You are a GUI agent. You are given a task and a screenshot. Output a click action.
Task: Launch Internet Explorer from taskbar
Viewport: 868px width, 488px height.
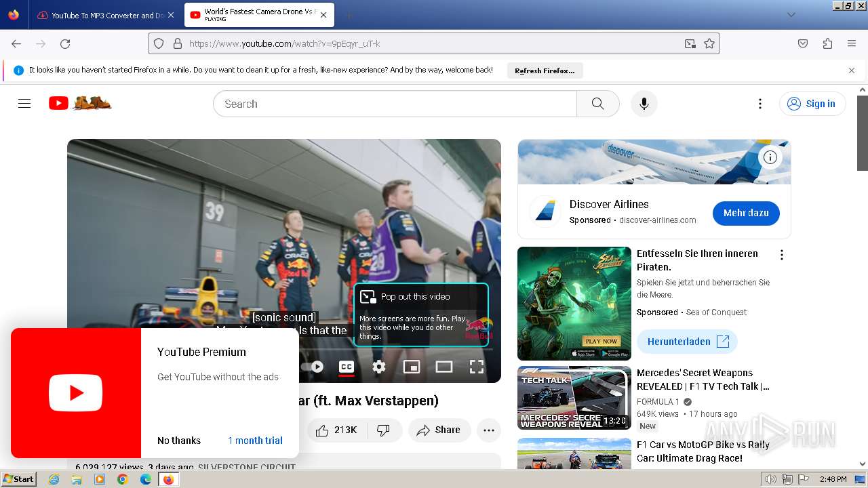(54, 479)
